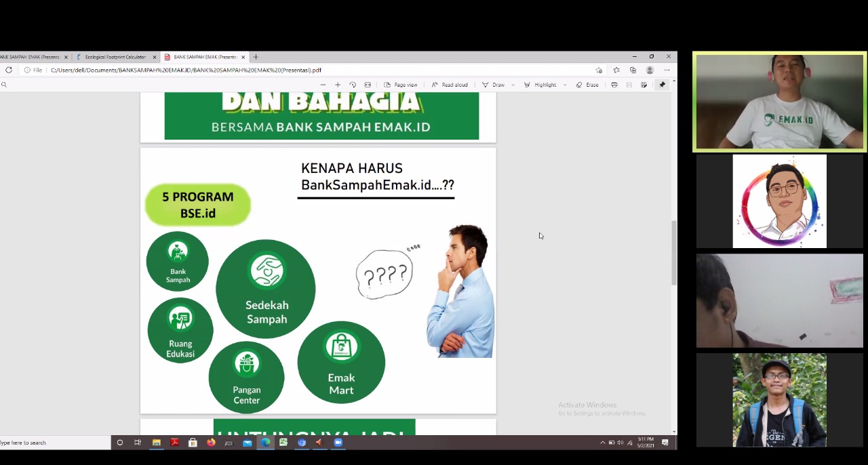Print the PDF document
Viewport: 868px width, 465px height.
pyautogui.click(x=614, y=85)
